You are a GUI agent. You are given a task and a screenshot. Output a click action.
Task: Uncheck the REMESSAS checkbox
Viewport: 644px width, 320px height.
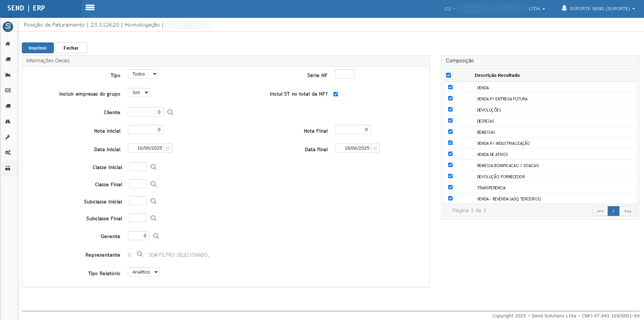450,132
